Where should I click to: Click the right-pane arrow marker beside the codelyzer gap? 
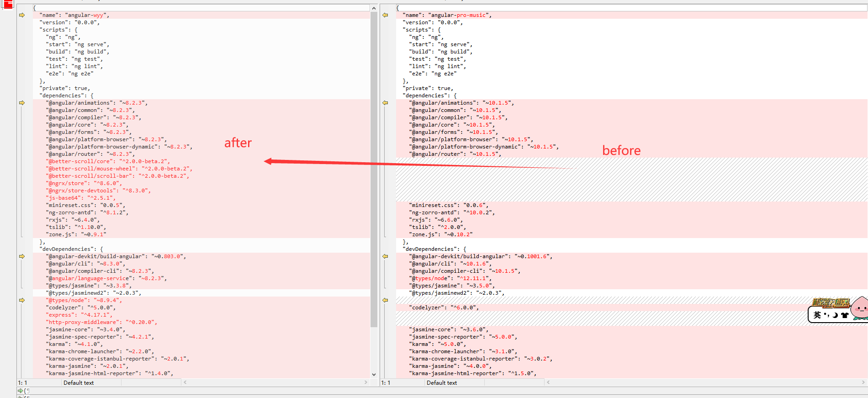pyautogui.click(x=385, y=300)
